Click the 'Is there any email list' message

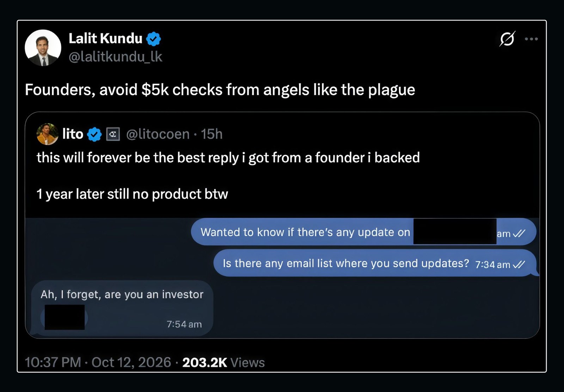[375, 263]
